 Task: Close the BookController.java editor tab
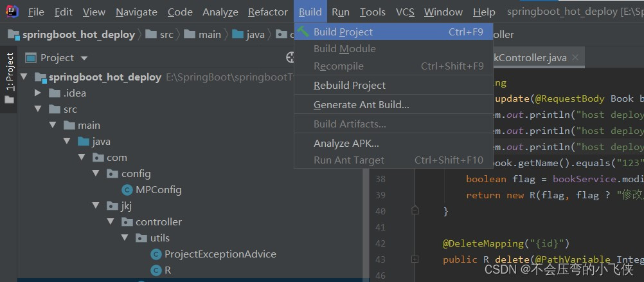(575, 58)
